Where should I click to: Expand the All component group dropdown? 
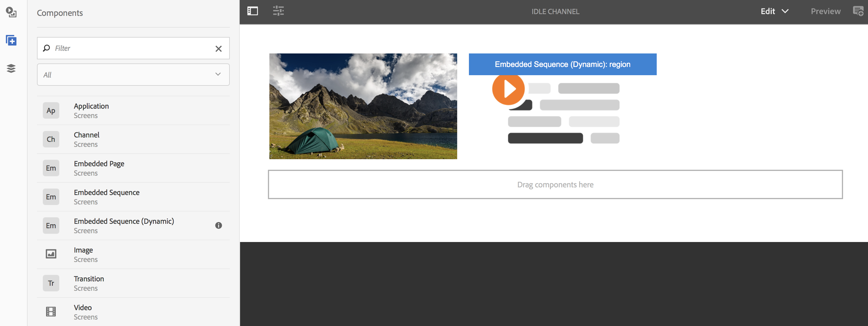[x=133, y=75]
